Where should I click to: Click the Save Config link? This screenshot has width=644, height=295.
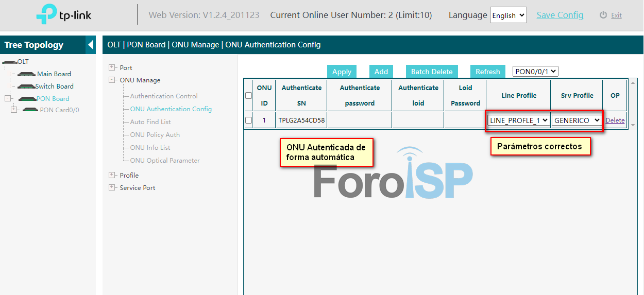pos(560,15)
